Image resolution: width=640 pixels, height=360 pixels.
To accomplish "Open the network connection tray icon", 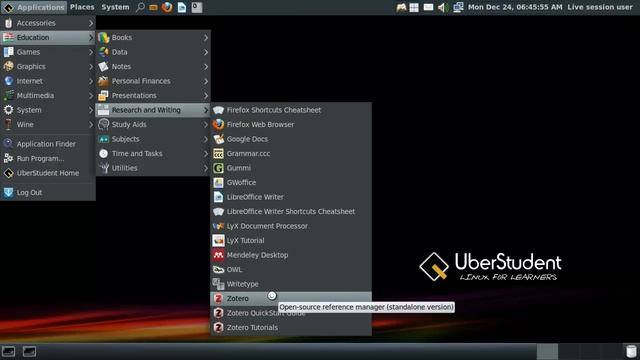I will pyautogui.click(x=458, y=7).
